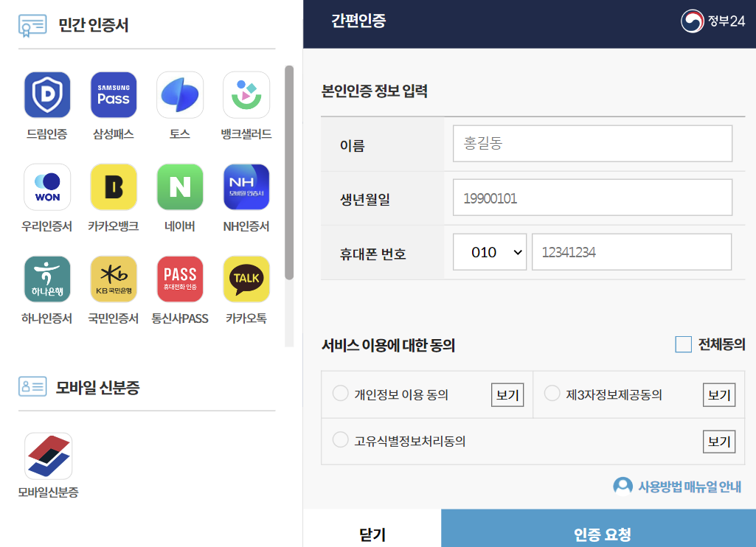Image resolution: width=756 pixels, height=547 pixels.
Task: Select the 드림인증 certificate icon
Action: (47, 95)
